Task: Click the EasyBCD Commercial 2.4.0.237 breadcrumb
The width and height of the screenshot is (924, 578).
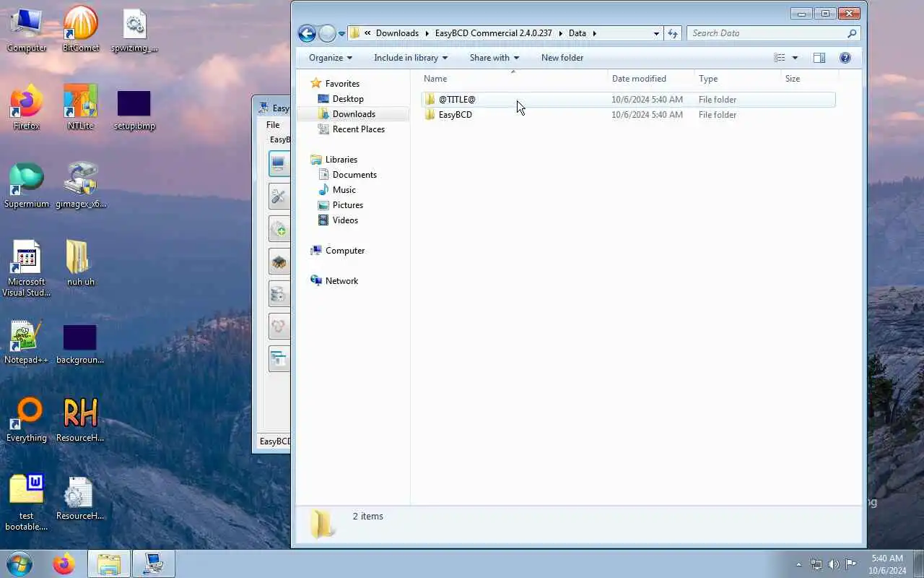Action: click(x=493, y=33)
